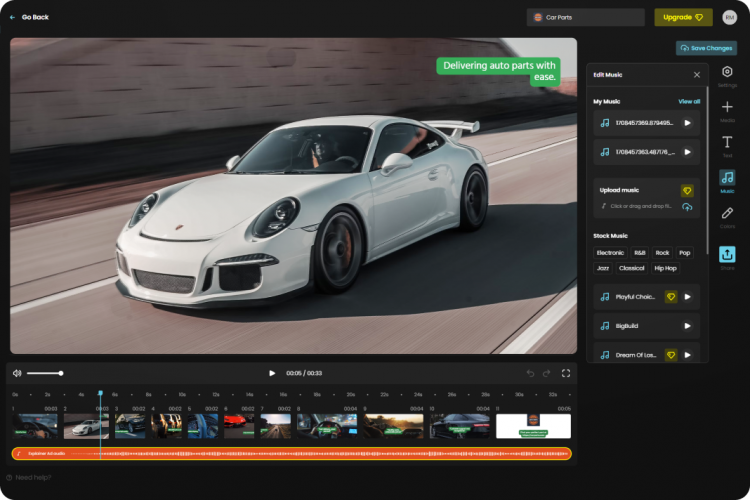Image resolution: width=750 pixels, height=500 pixels.
Task: Click the Need help link
Action: pyautogui.click(x=29, y=478)
